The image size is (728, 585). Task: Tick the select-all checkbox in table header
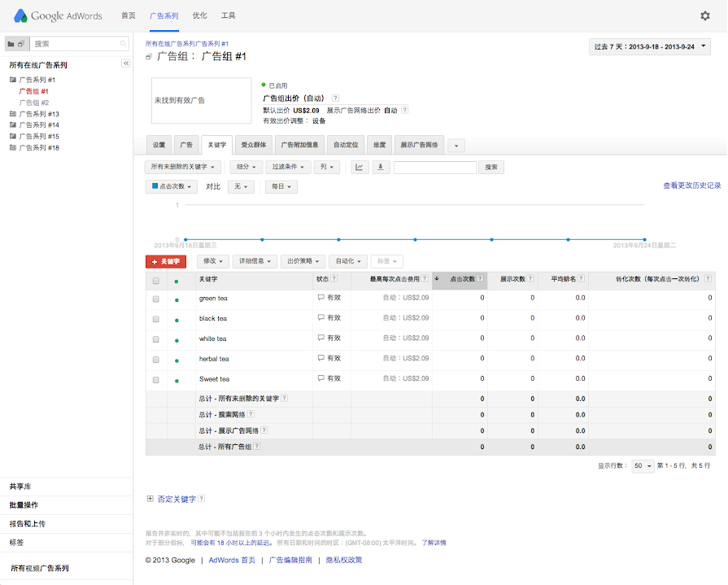[x=156, y=281]
